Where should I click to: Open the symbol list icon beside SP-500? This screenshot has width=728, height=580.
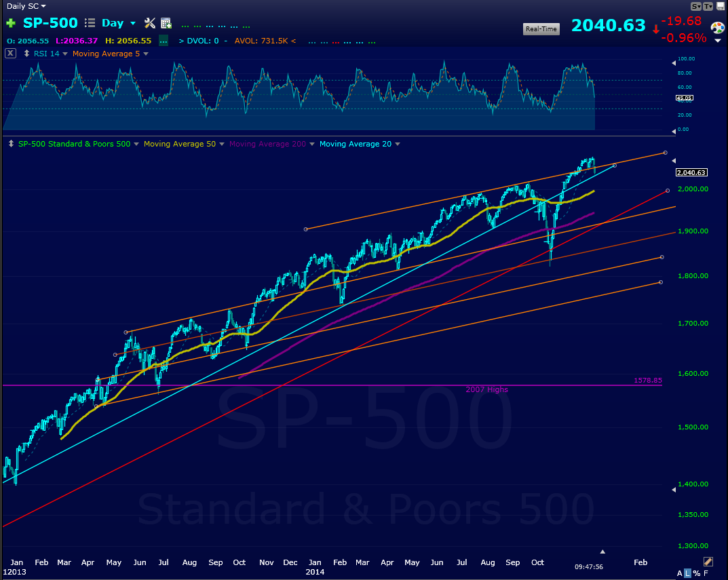click(x=90, y=23)
